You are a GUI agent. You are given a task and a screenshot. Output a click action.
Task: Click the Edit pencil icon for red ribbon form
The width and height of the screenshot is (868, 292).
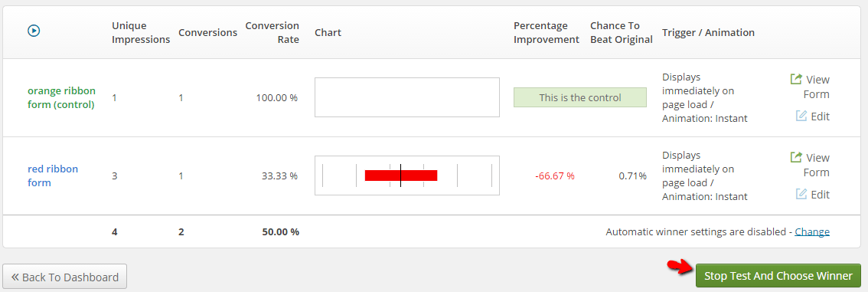801,194
